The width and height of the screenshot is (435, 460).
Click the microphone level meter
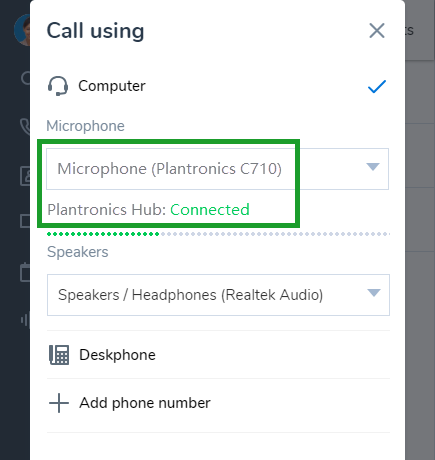pos(218,234)
